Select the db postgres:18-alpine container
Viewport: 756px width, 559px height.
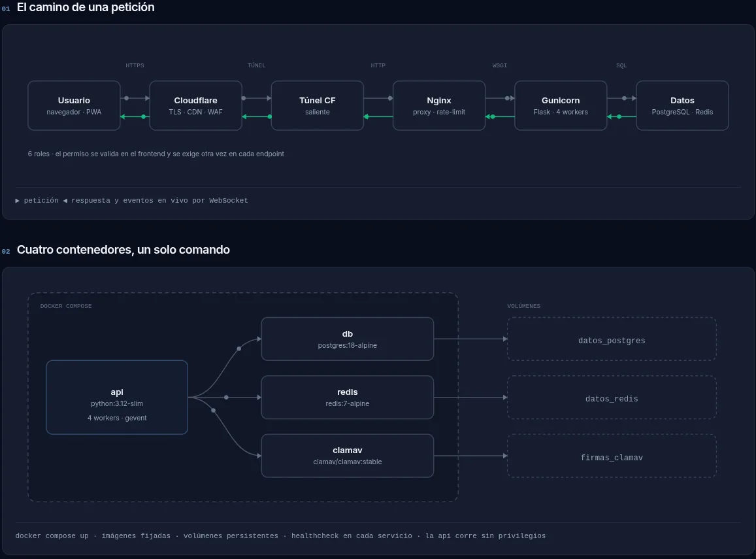[348, 339]
